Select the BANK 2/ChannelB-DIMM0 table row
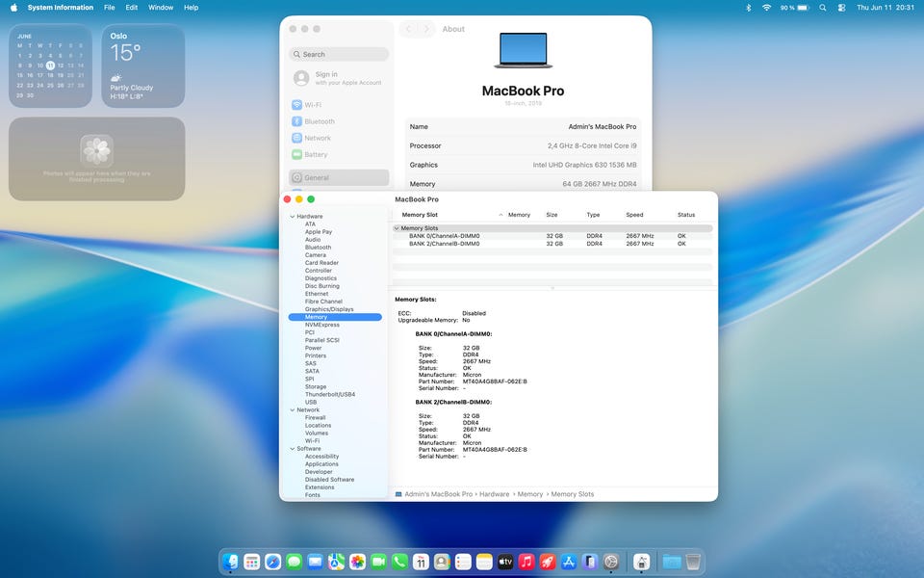 pyautogui.click(x=552, y=244)
